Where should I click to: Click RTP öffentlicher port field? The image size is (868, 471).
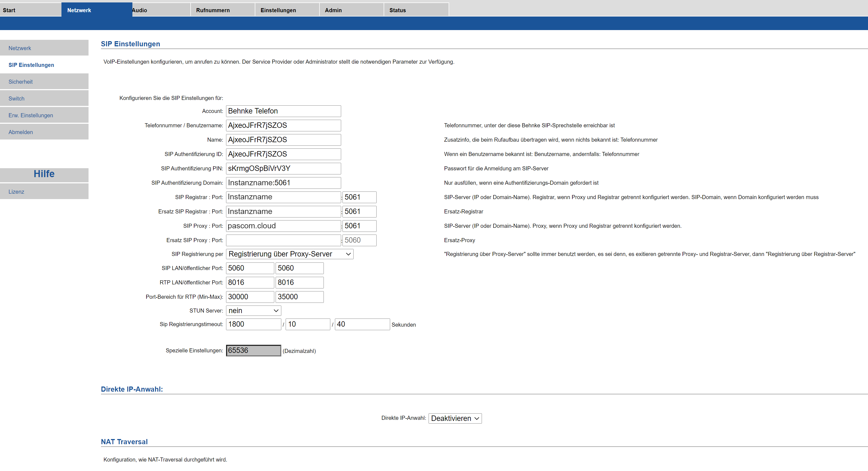(299, 282)
